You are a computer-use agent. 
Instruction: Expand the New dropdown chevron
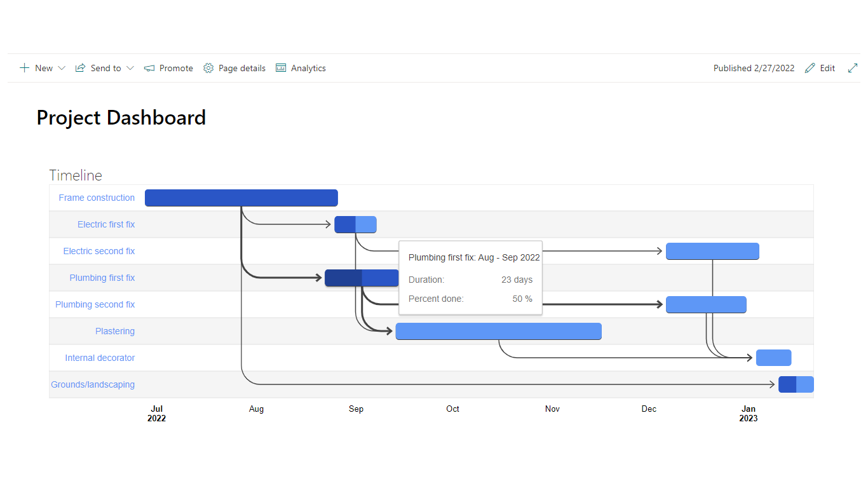(x=62, y=68)
